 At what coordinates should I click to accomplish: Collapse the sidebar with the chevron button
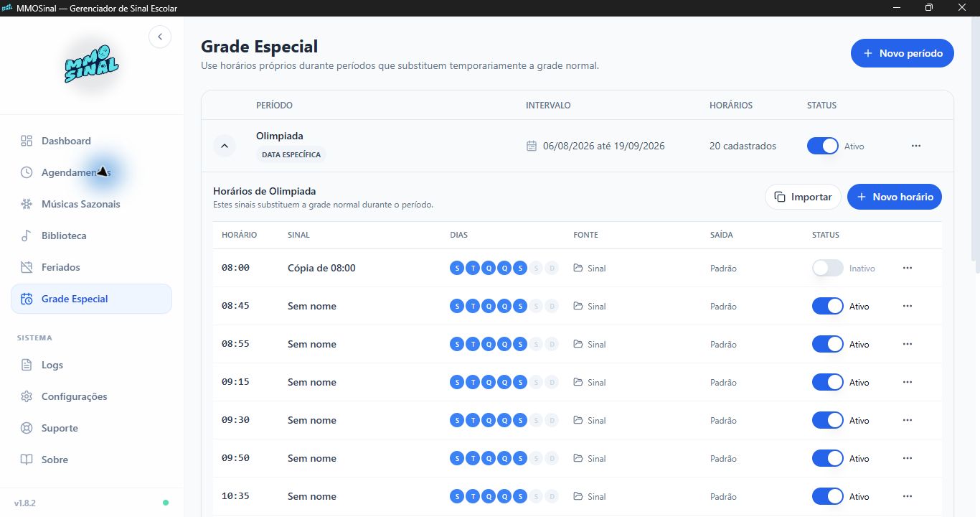pyautogui.click(x=160, y=37)
